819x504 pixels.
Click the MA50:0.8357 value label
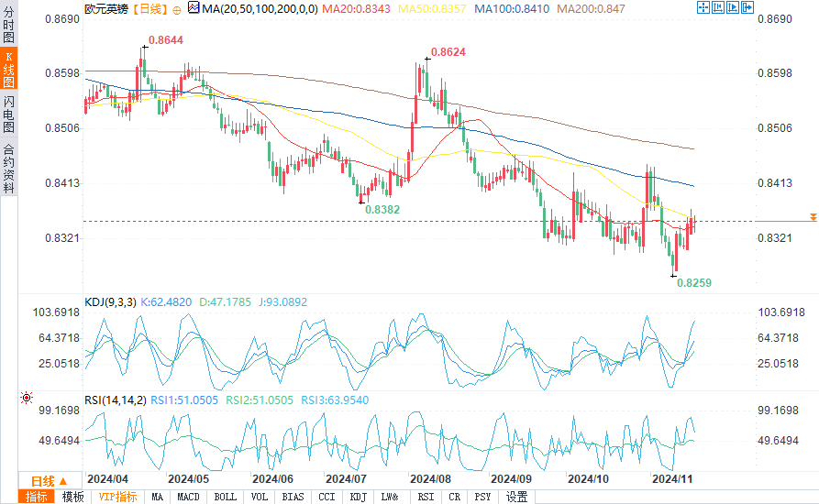pos(432,9)
